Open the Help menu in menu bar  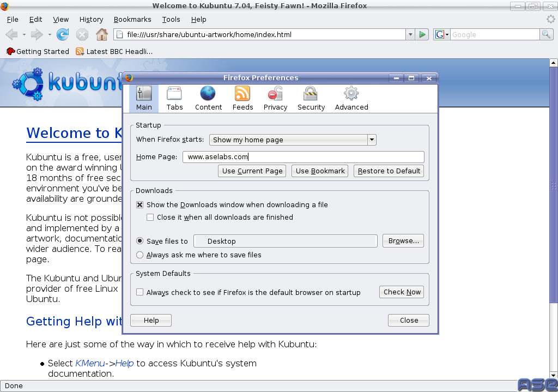(198, 20)
